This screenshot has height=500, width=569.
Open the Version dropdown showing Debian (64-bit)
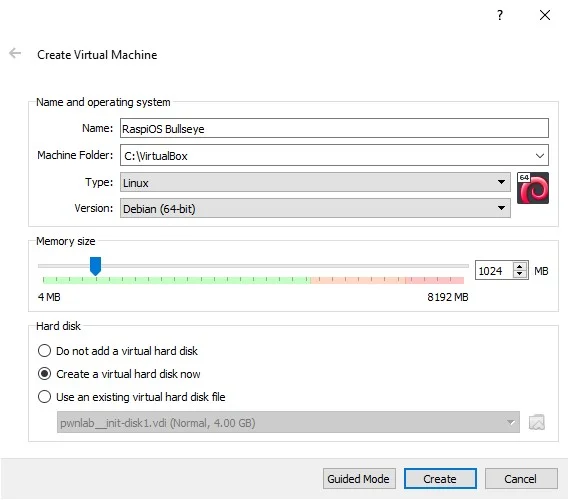point(315,208)
